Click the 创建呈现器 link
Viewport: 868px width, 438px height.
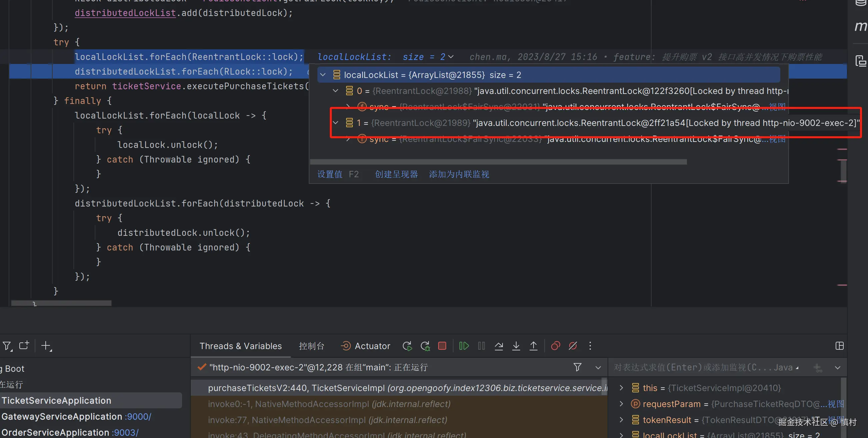tap(396, 174)
